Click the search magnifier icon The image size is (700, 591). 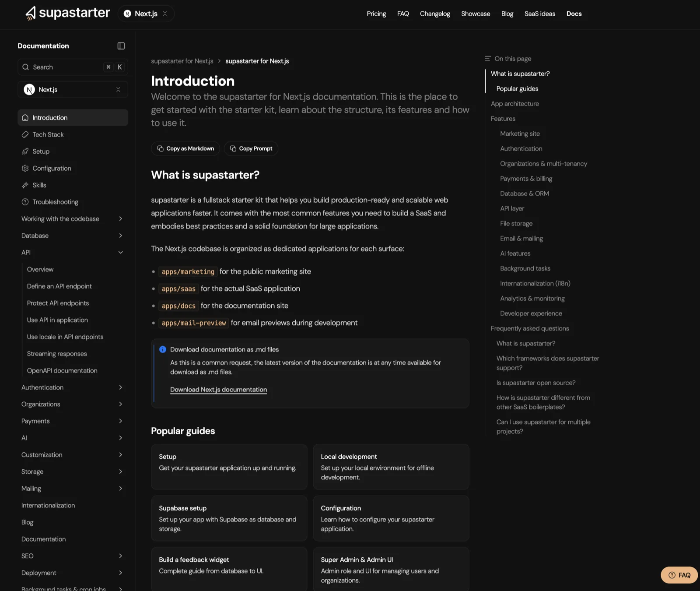(x=25, y=67)
